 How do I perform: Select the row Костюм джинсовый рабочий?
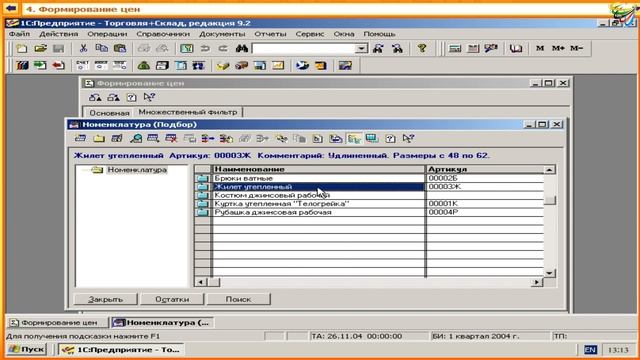tap(369, 196)
